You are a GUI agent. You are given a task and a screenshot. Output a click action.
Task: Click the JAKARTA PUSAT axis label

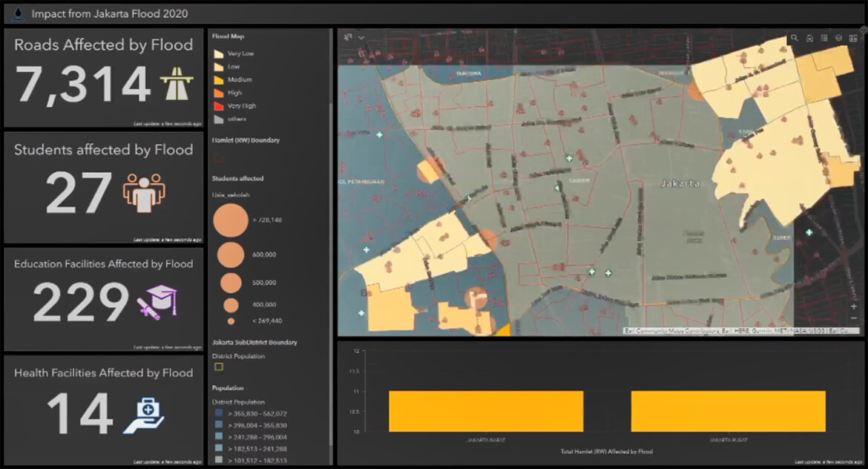click(729, 439)
